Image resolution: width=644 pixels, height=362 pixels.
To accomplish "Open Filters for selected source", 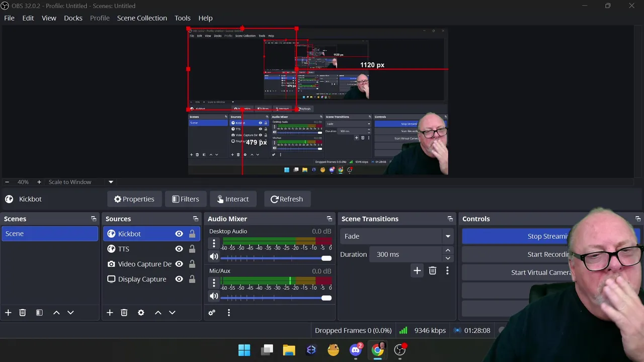I will [185, 199].
